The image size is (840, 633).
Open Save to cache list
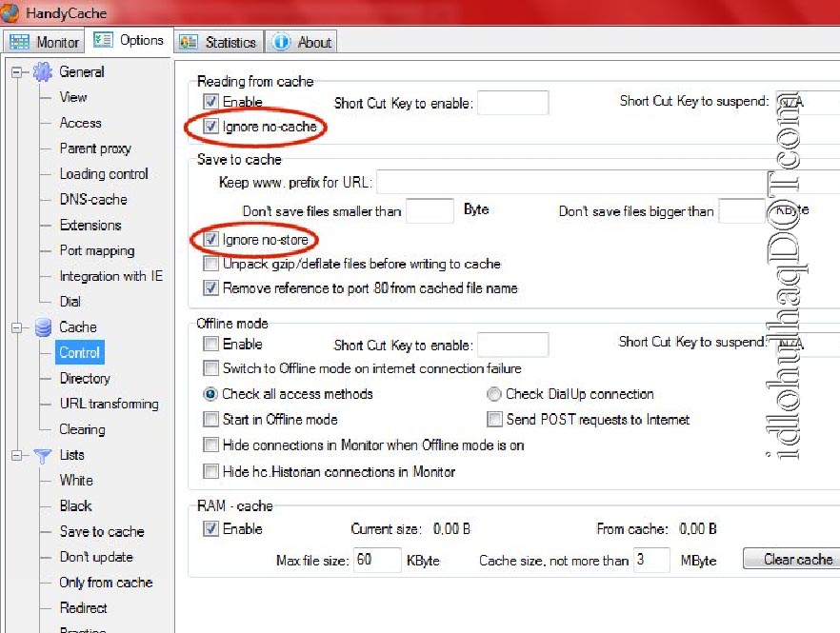(x=102, y=532)
